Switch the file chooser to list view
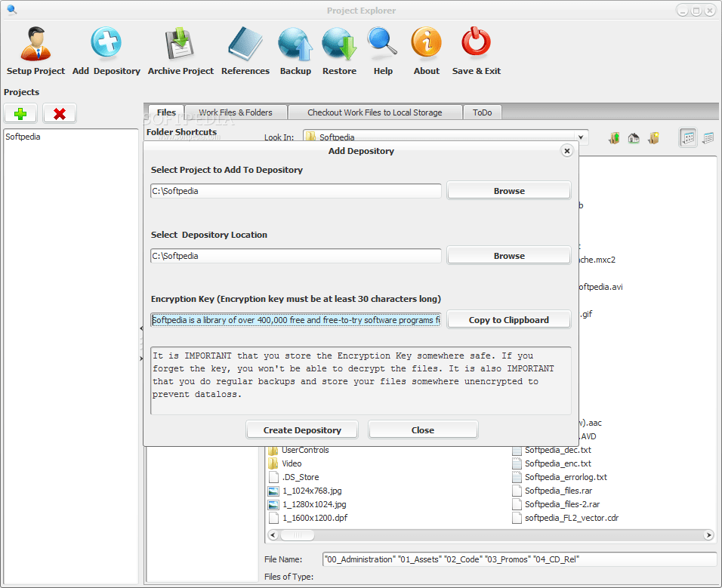The image size is (722, 588). click(x=688, y=137)
